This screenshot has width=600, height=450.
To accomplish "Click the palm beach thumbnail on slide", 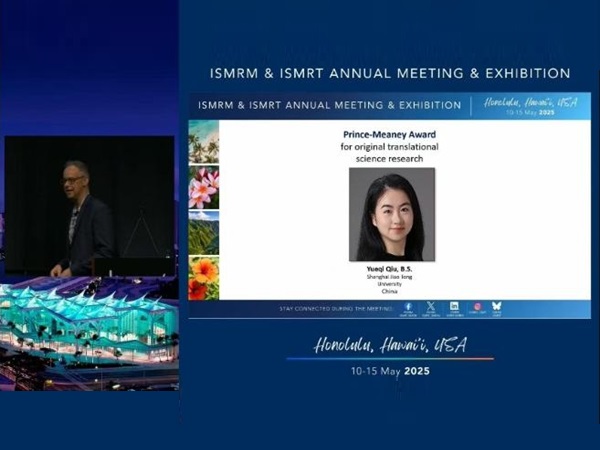I will (x=204, y=142).
